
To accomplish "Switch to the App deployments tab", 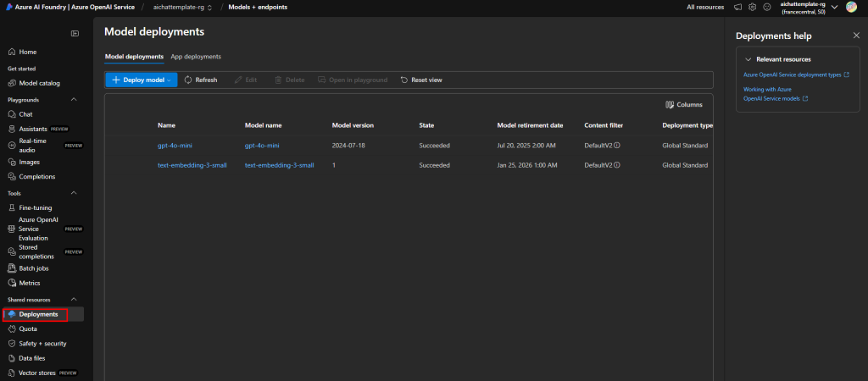I will tap(196, 57).
